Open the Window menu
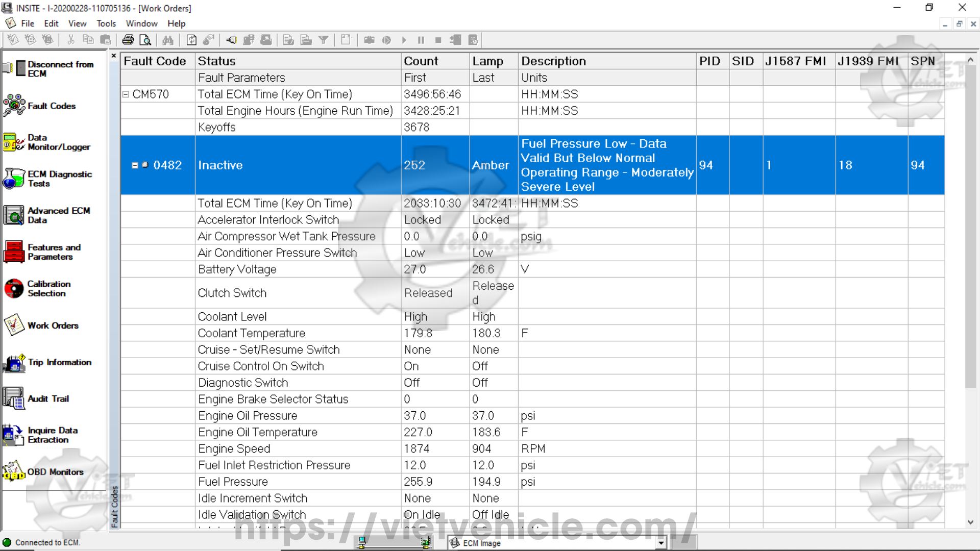This screenshot has height=551, width=980. (x=141, y=23)
